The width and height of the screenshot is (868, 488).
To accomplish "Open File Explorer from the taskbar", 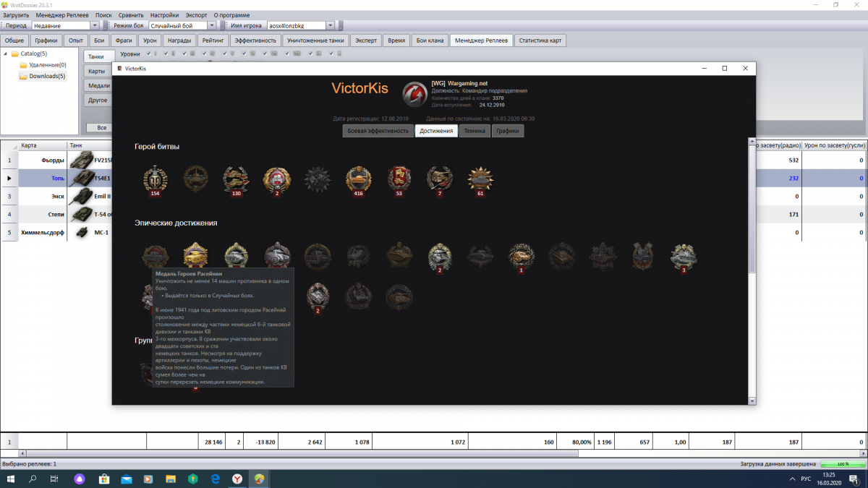I will (x=171, y=479).
